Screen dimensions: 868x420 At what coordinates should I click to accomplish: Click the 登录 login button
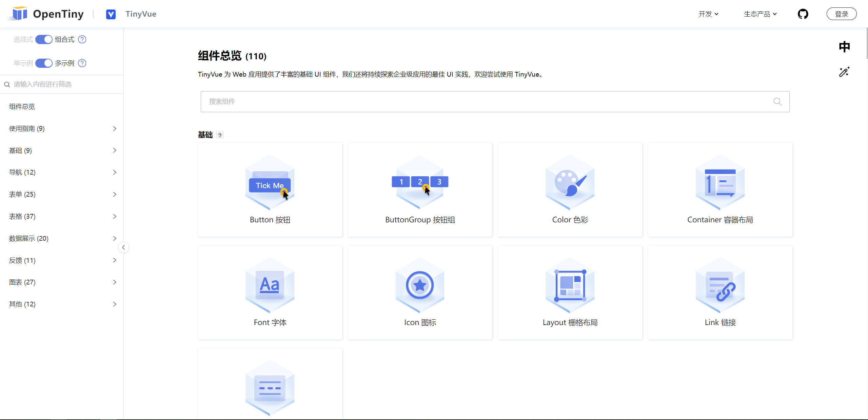[841, 14]
